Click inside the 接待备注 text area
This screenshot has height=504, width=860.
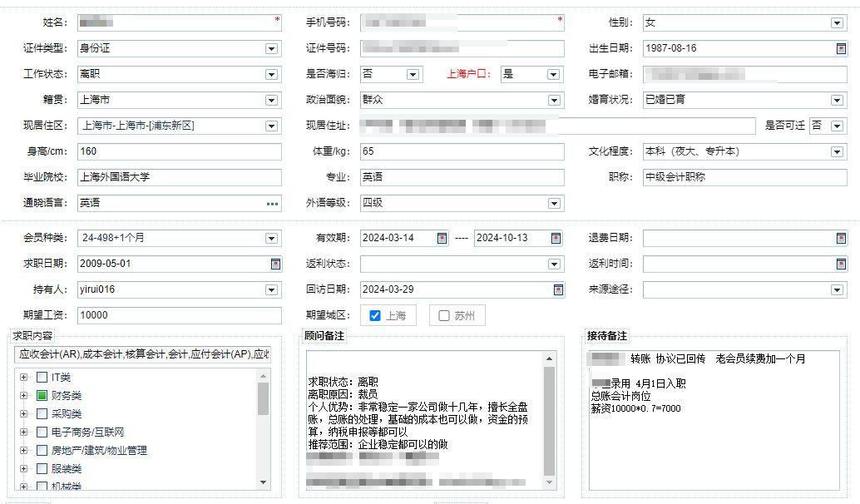(714, 420)
